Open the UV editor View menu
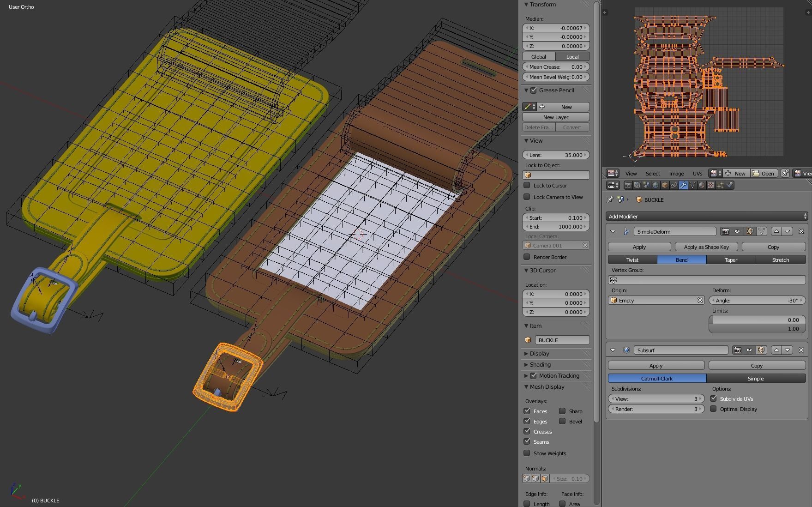Viewport: 812px width, 507px height. pos(631,174)
